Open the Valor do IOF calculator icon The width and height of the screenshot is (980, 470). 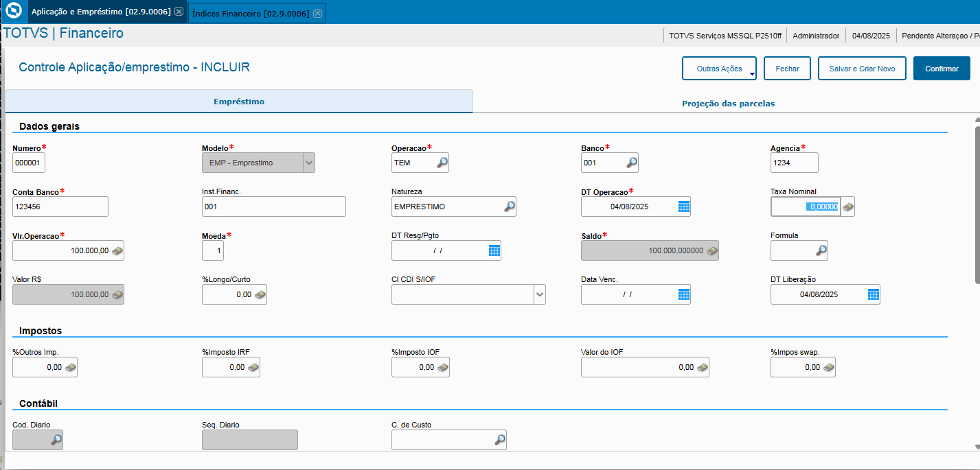[x=703, y=368]
